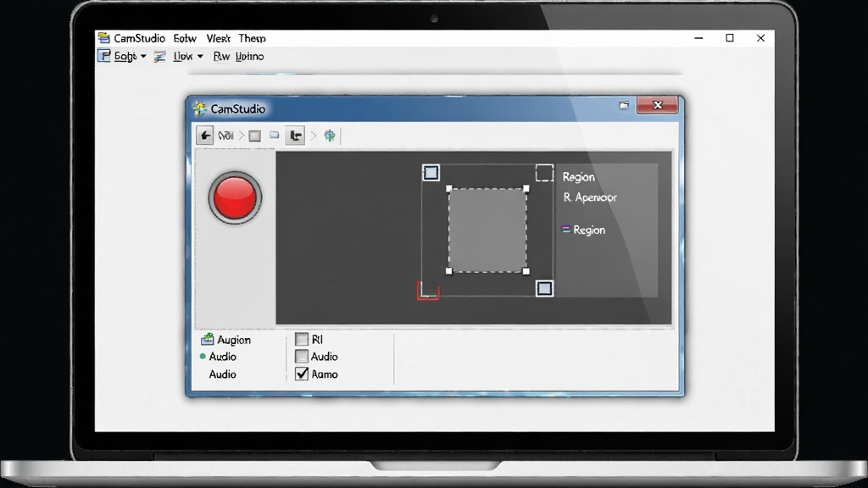
Task: Open the Eotw menu
Action: point(185,38)
